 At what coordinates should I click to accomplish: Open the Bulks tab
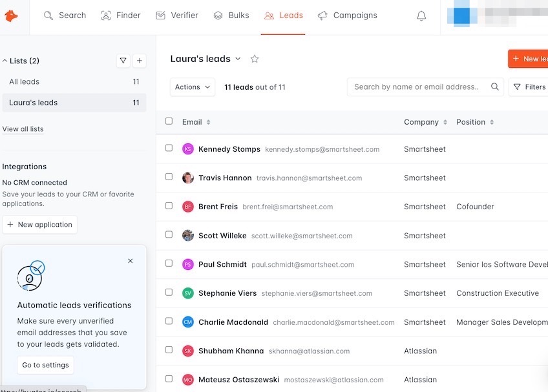231,15
